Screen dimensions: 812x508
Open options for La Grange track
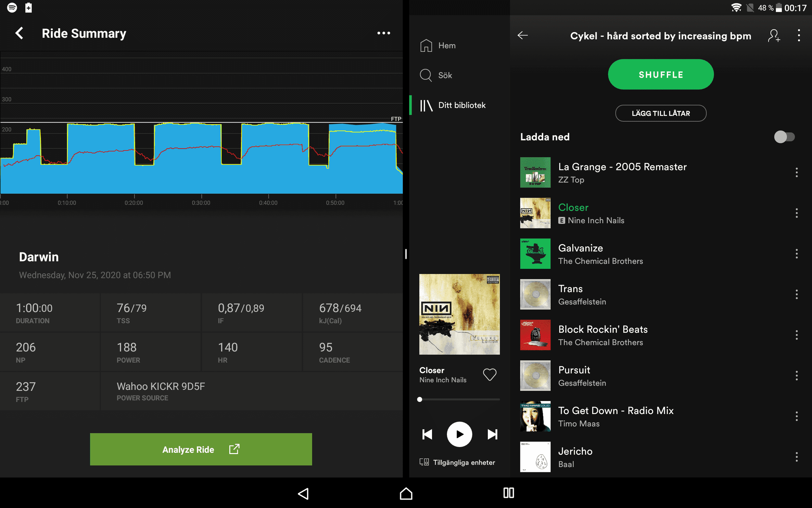tap(796, 172)
